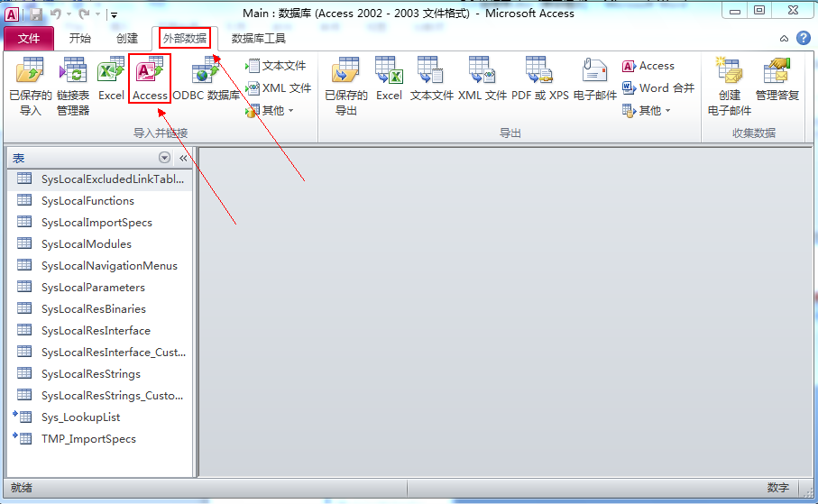Export to Excel in export group
Image resolution: width=818 pixels, height=504 pixels.
[x=390, y=79]
